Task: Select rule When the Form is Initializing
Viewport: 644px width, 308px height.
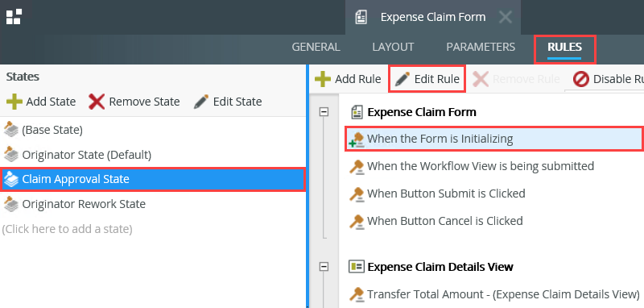Action: 494,139
